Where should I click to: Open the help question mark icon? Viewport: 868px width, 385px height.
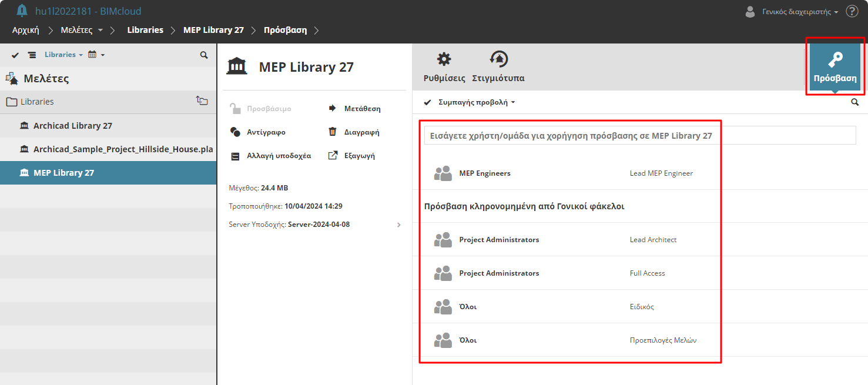pos(852,11)
